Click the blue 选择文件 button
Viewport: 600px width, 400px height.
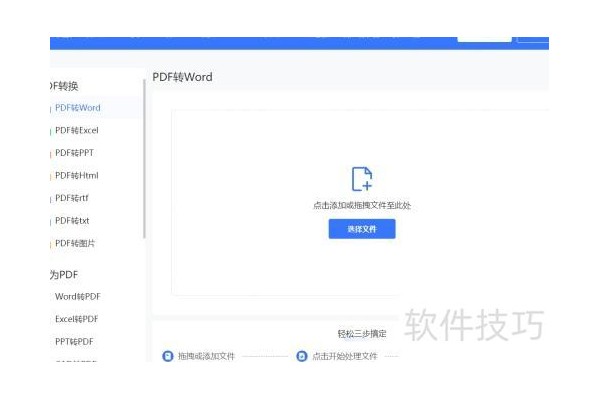tap(362, 229)
